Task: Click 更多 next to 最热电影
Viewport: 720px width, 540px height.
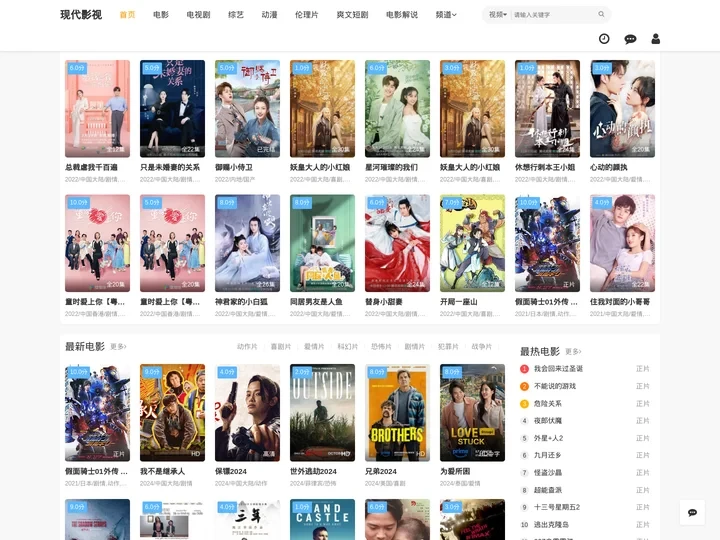Action: (573, 352)
